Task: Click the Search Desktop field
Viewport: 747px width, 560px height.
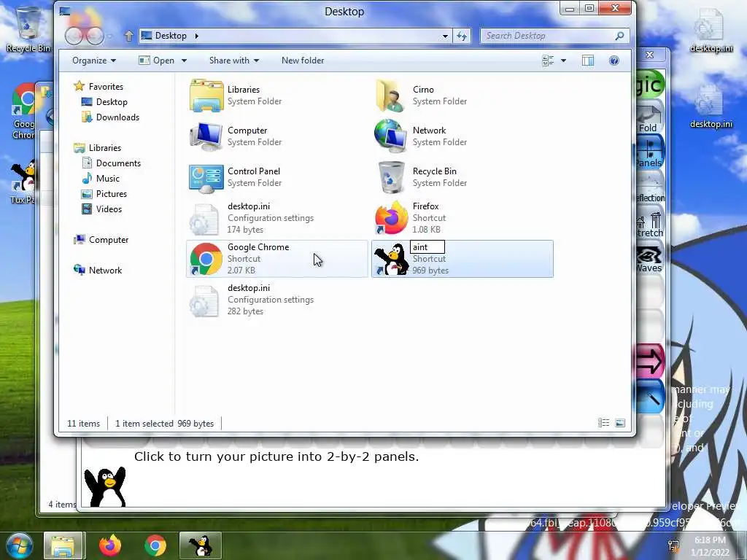Action: pyautogui.click(x=555, y=36)
